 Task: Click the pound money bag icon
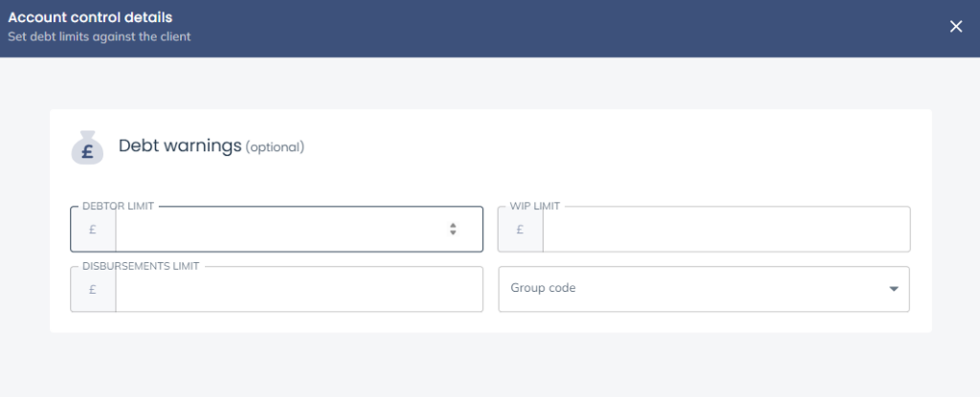click(x=87, y=147)
